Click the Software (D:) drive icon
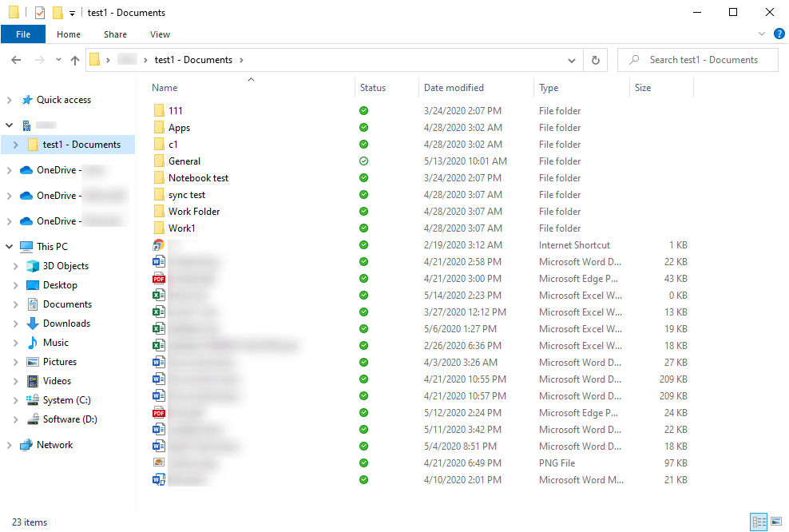The image size is (789, 532). 34,419
